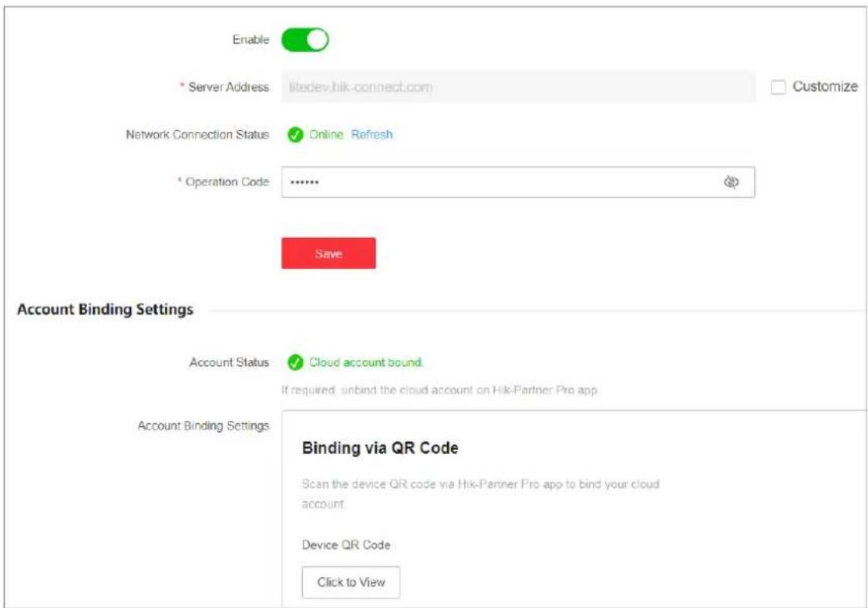Click the Cloud account bound check icon
Screen dimensions: 868x608
pos(295,362)
